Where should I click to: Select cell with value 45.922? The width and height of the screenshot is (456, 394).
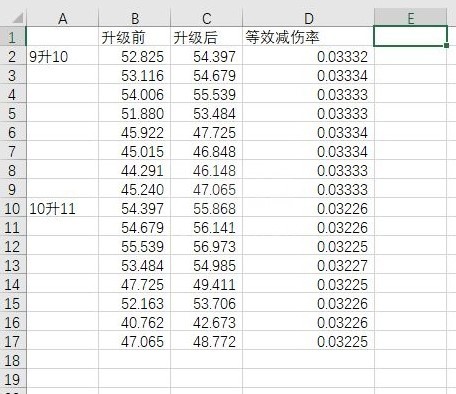coord(135,132)
